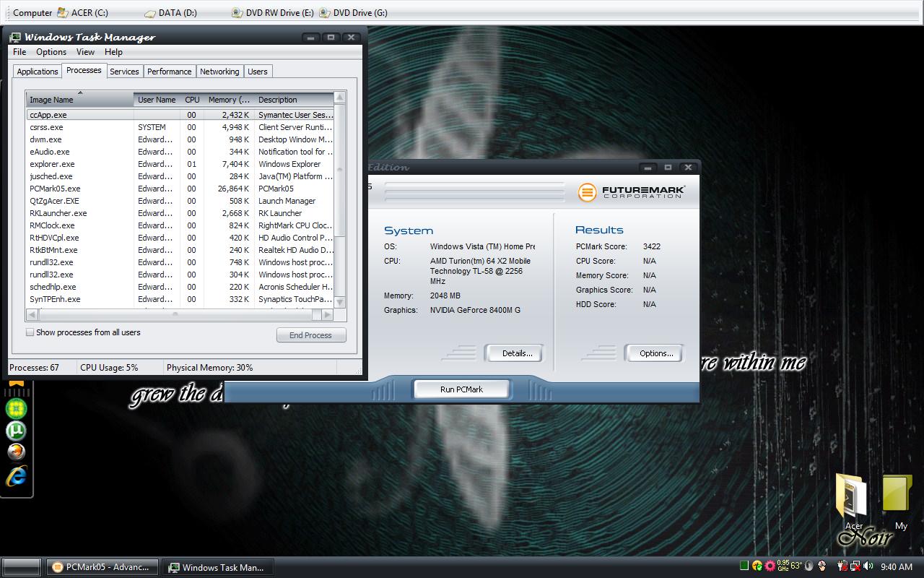Open PCMark05 results Options
The height and width of the screenshot is (578, 924).
tap(655, 353)
